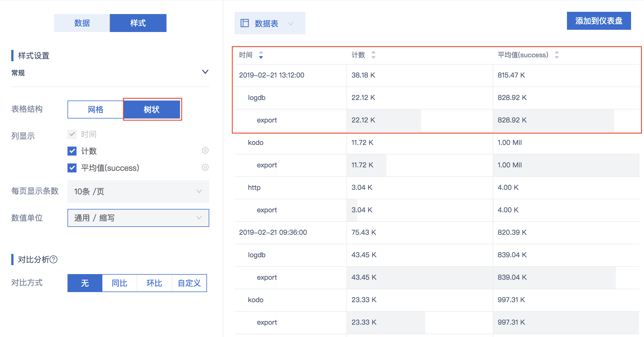Click the 1.00 Mil cell in kodo row
This screenshot has width=644, height=337.
[x=566, y=143]
